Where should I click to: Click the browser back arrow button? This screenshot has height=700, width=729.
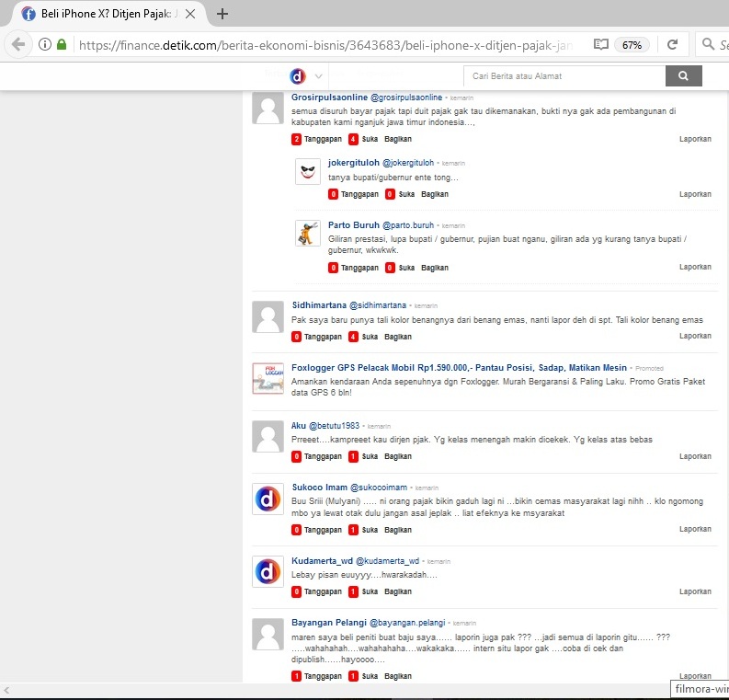click(x=18, y=44)
